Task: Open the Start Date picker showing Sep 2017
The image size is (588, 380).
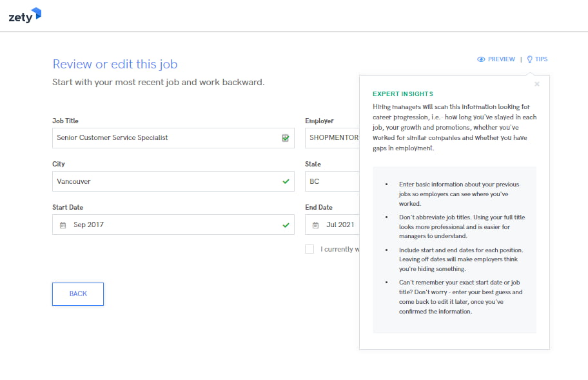Action: [173, 225]
